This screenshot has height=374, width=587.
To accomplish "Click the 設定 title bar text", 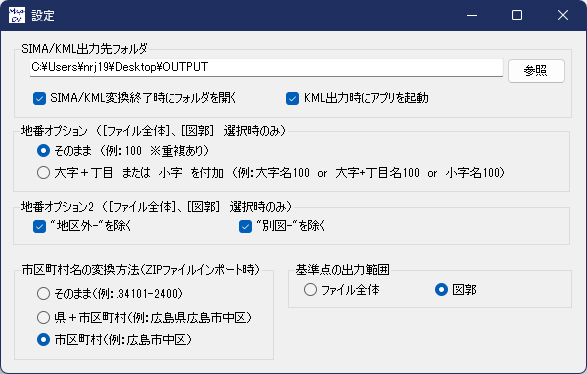I will click(43, 16).
